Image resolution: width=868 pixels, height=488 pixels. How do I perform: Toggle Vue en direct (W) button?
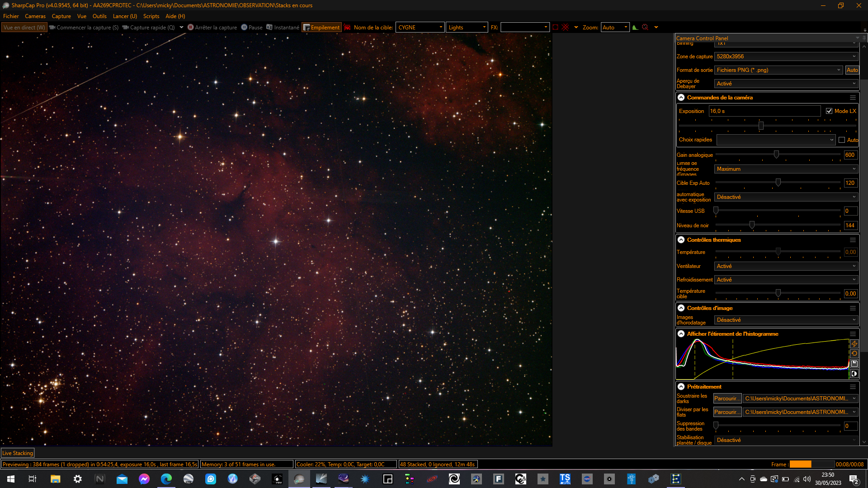[24, 28]
